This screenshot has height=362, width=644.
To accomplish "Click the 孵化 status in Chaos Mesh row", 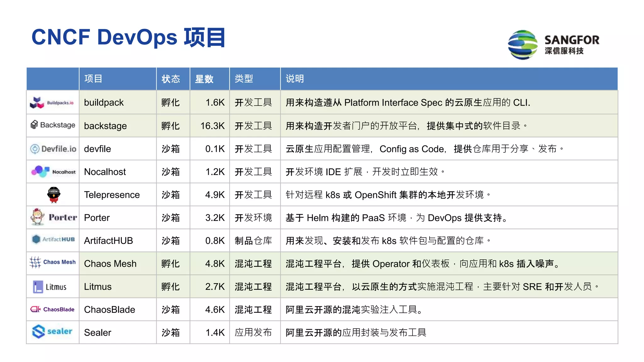I will pos(171,263).
